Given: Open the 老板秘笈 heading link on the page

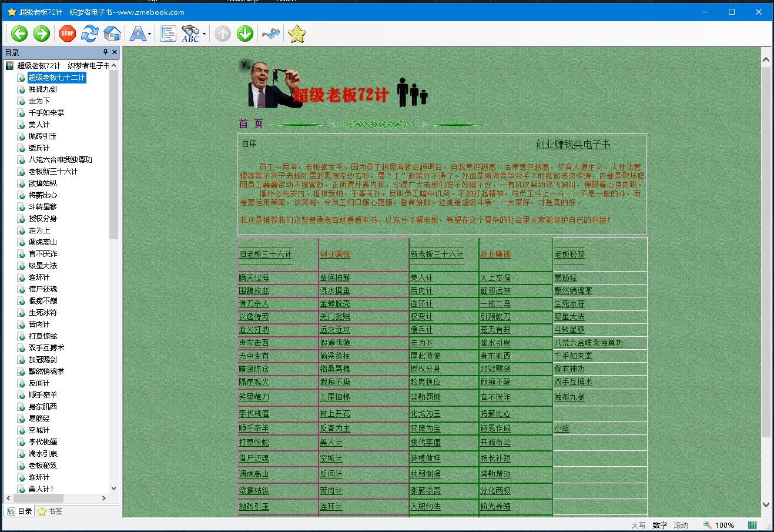Looking at the screenshot, I should [569, 255].
